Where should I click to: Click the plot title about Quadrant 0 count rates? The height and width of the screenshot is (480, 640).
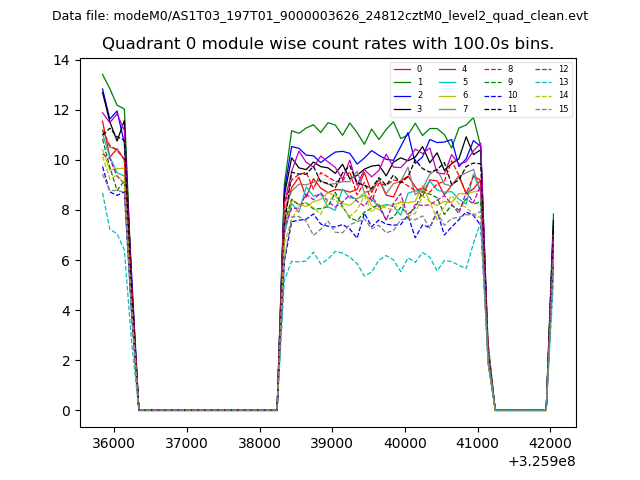pyautogui.click(x=327, y=44)
